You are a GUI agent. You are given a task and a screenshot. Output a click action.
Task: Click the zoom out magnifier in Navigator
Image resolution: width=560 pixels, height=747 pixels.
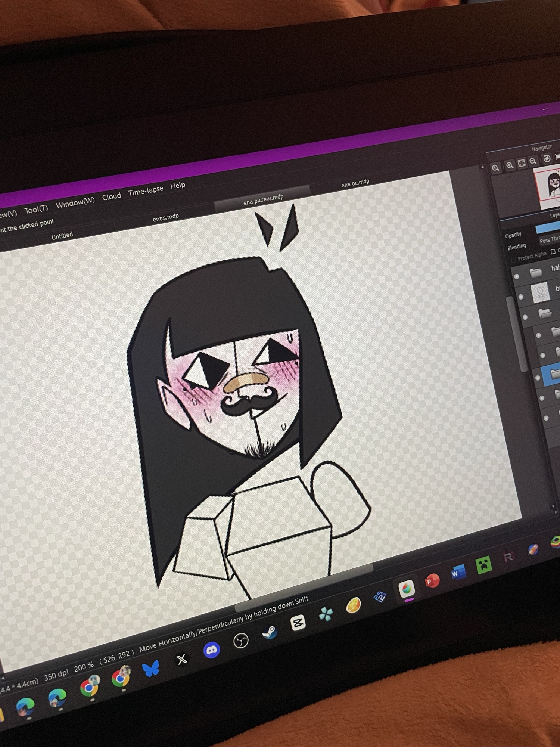pyautogui.click(x=533, y=161)
